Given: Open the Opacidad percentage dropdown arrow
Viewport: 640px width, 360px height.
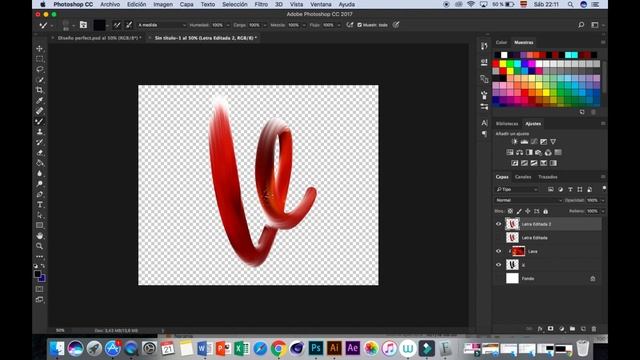Looking at the screenshot, I should coord(603,200).
